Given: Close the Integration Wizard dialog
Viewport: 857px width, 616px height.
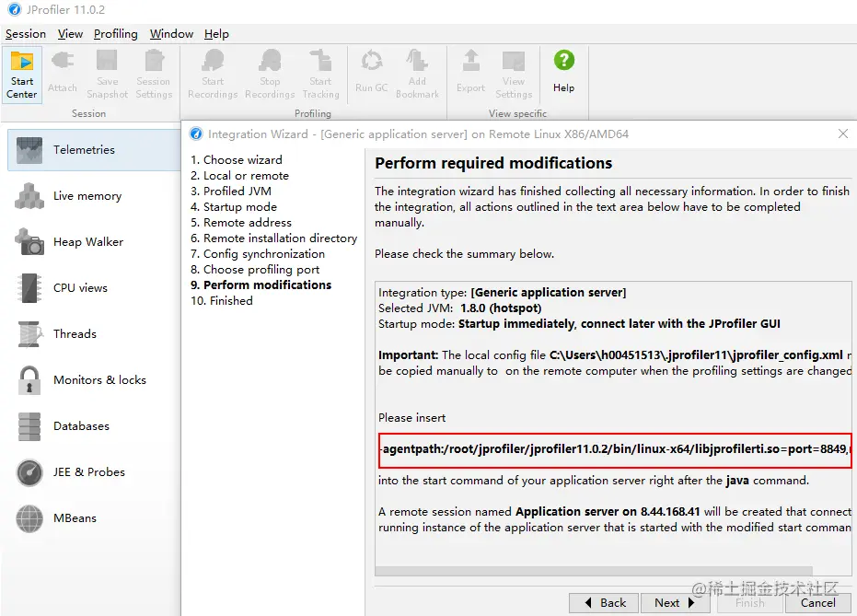Looking at the screenshot, I should 843,134.
